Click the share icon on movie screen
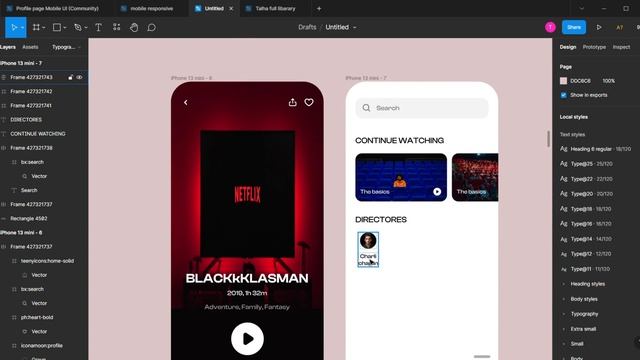The height and width of the screenshot is (360, 640). click(x=292, y=102)
